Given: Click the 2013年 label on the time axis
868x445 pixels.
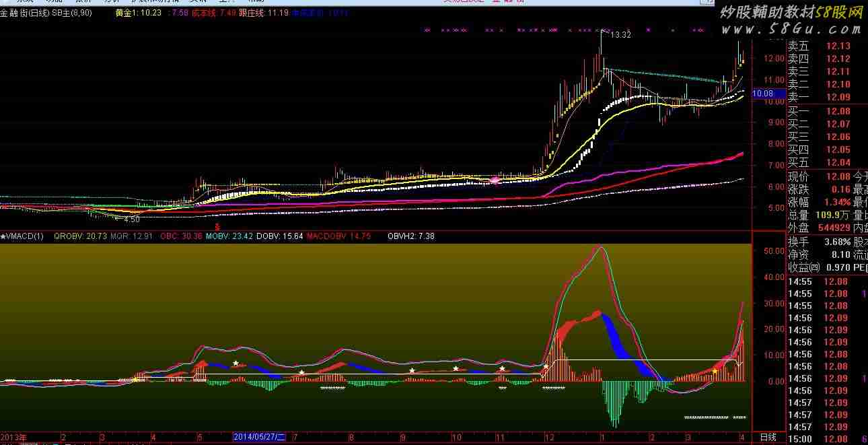Looking at the screenshot, I should click(x=14, y=437).
